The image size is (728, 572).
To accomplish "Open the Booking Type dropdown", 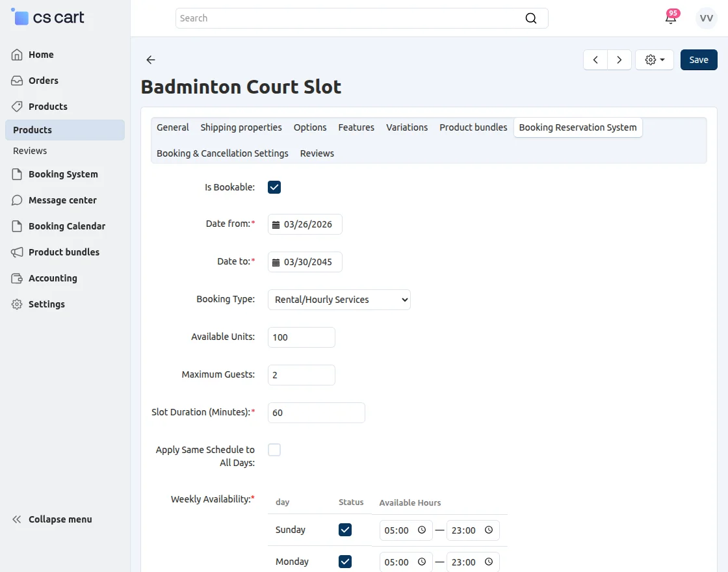I will [339, 300].
